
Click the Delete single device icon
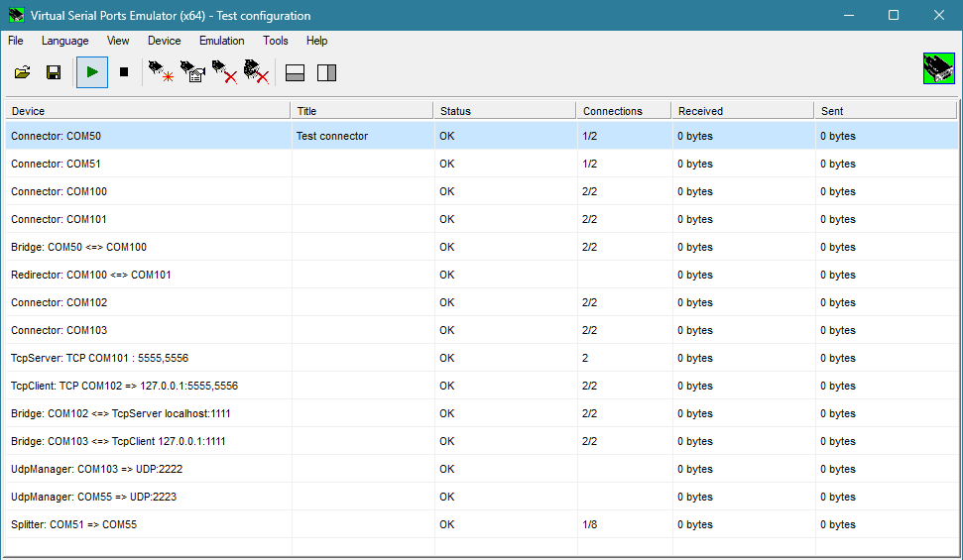point(224,72)
